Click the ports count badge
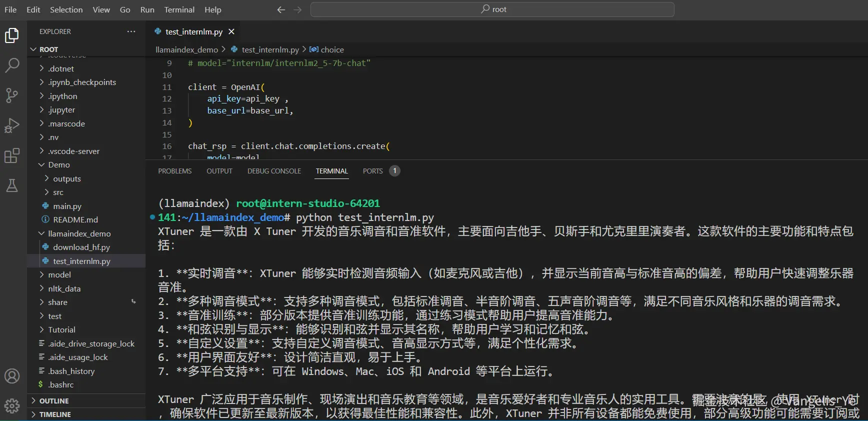Screen dimensions: 868x421 tap(394, 171)
